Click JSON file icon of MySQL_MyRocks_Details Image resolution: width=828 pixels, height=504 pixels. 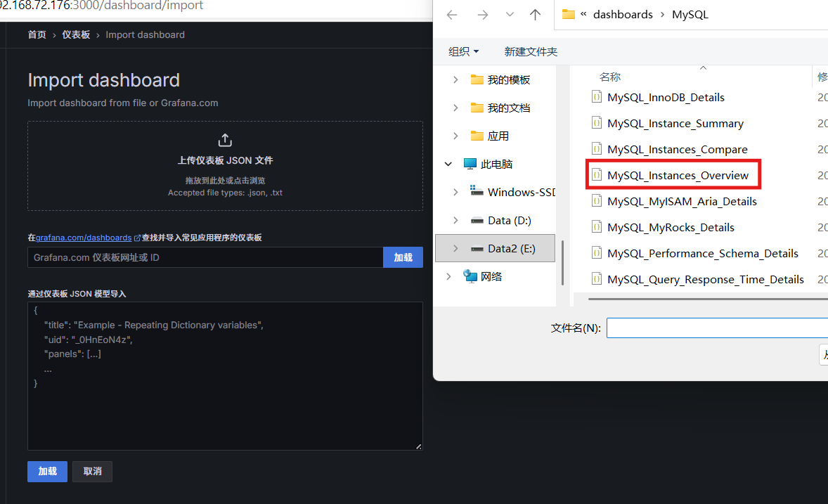point(597,226)
